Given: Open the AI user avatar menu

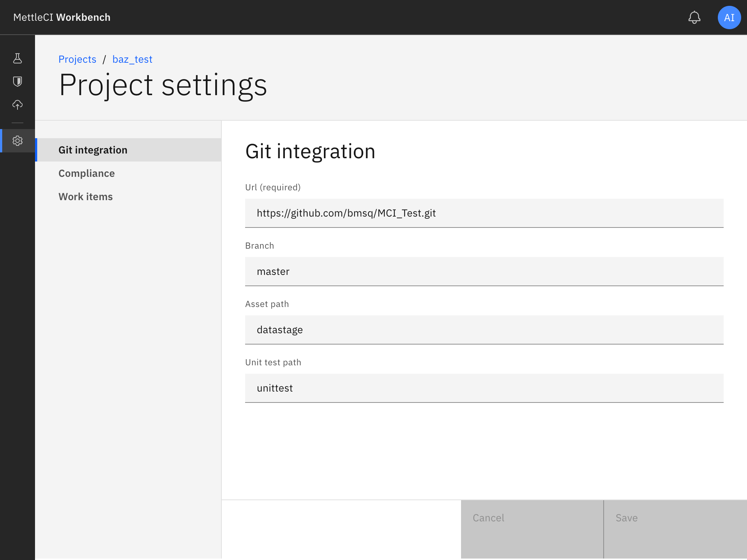Looking at the screenshot, I should tap(729, 17).
